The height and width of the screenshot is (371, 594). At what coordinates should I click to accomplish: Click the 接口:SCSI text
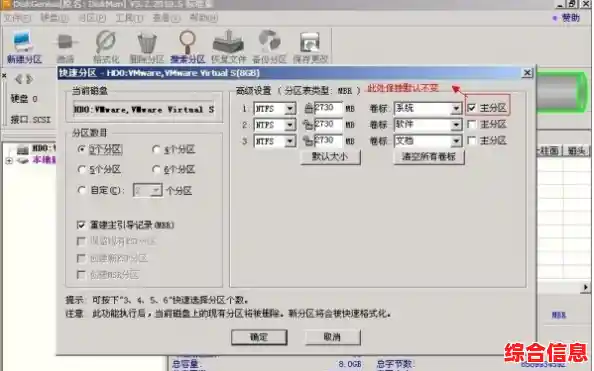30,120
